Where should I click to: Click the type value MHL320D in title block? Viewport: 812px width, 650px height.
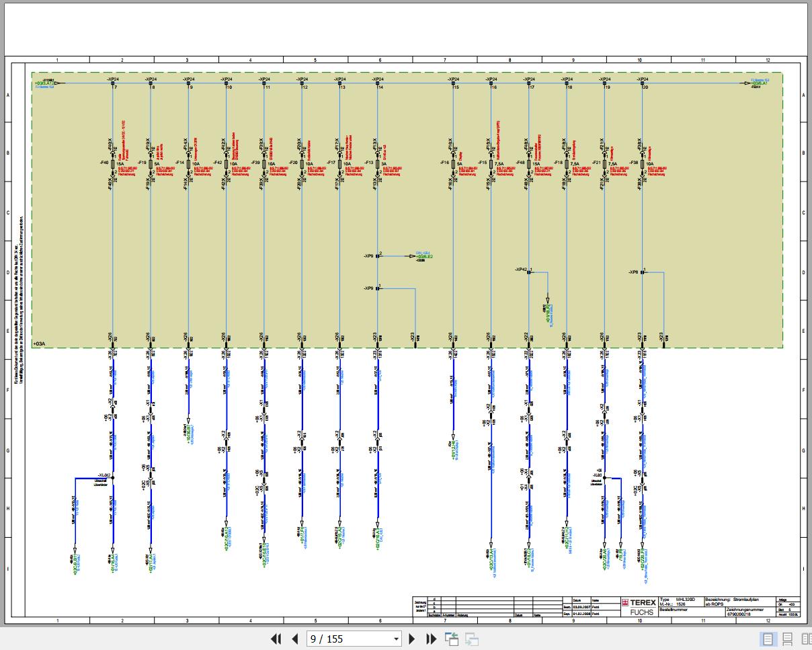pyautogui.click(x=686, y=599)
